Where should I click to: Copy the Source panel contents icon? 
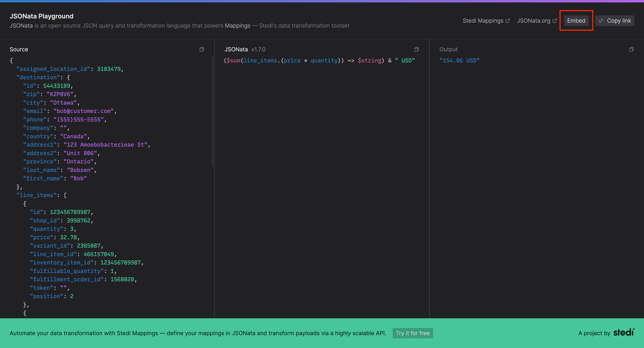coord(202,49)
